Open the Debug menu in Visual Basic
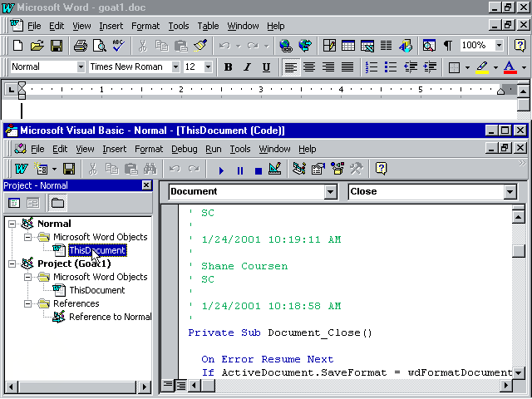532x399 pixels. tap(185, 149)
